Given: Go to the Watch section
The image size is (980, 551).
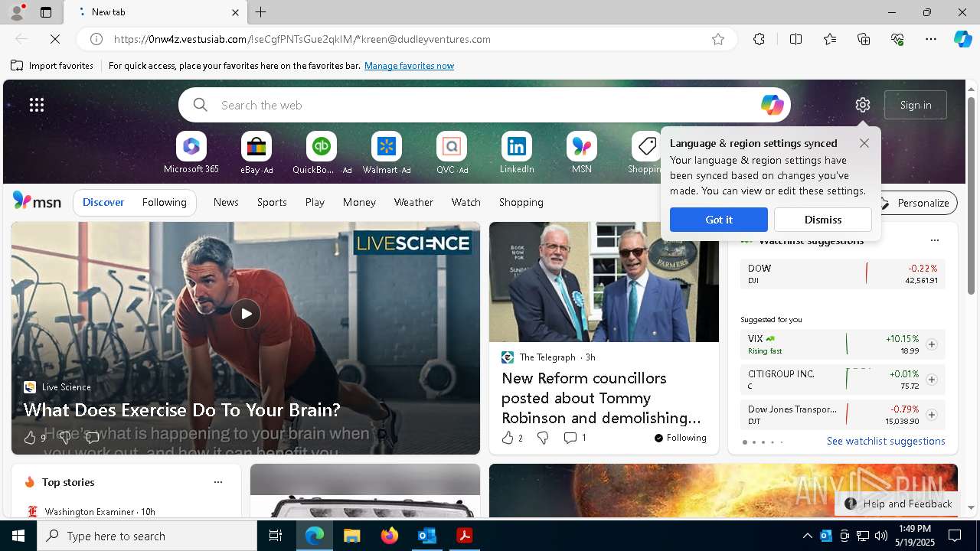Looking at the screenshot, I should pyautogui.click(x=466, y=202).
